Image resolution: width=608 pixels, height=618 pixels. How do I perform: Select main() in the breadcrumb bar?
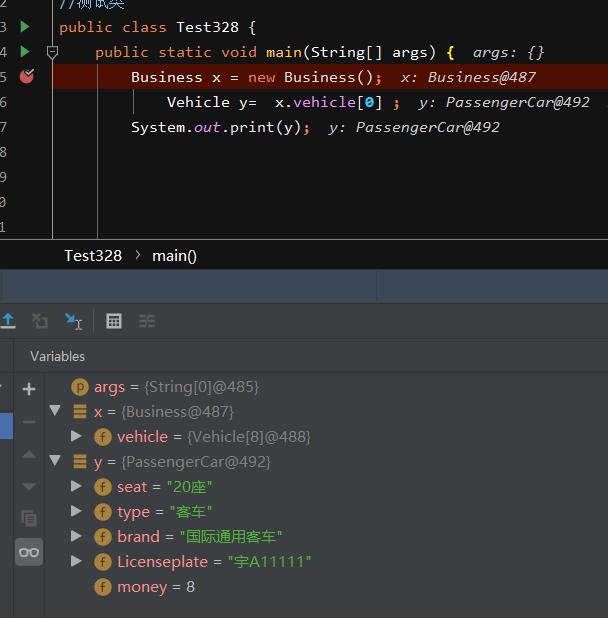tap(174, 256)
